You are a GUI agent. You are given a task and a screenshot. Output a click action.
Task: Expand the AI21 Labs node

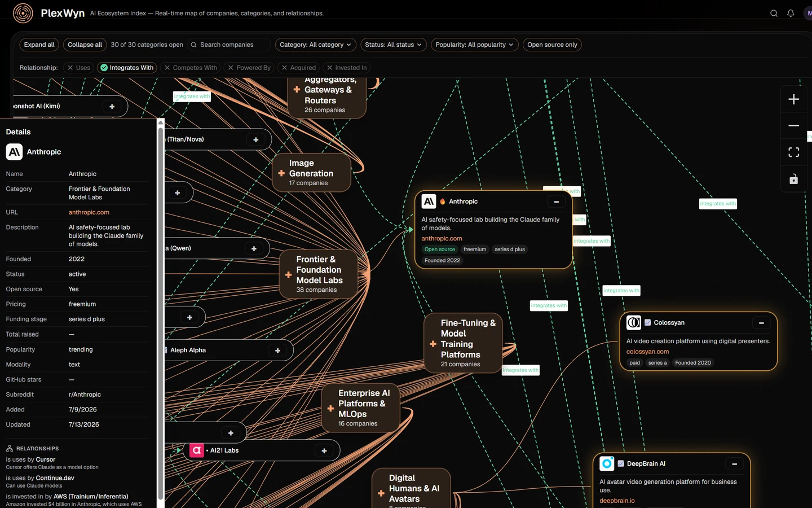click(x=324, y=450)
